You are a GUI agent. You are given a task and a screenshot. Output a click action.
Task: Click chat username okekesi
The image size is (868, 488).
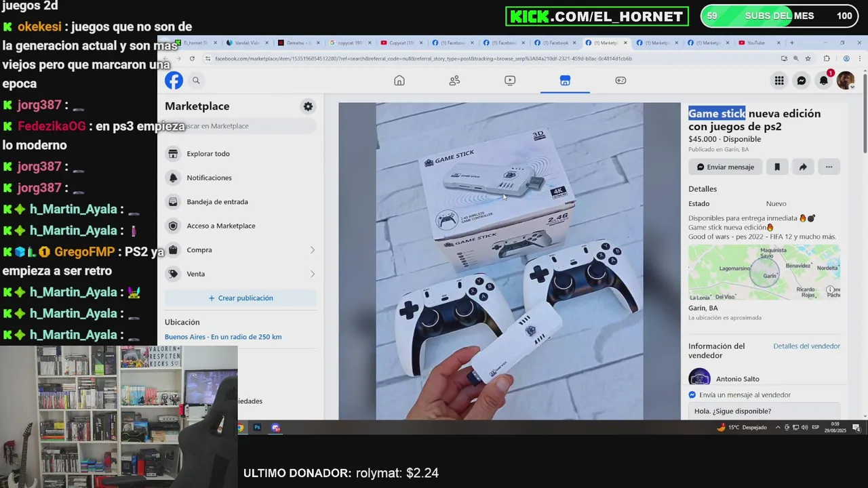[x=39, y=27]
